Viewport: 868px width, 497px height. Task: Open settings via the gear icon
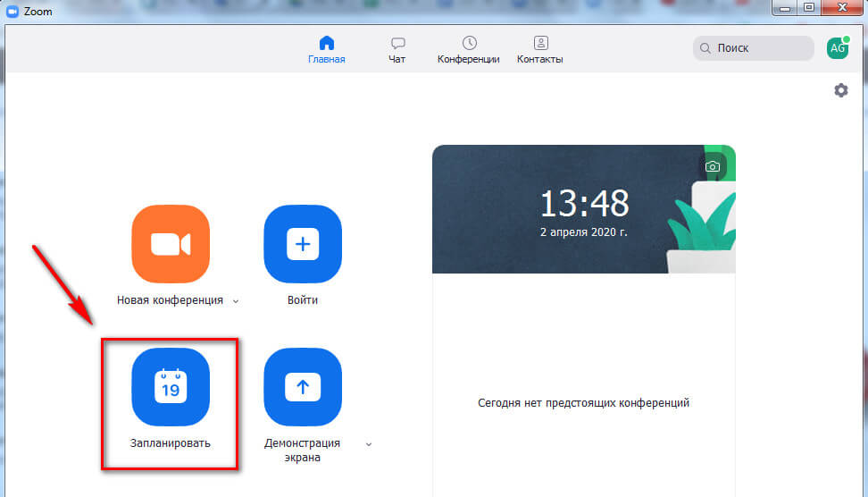840,90
